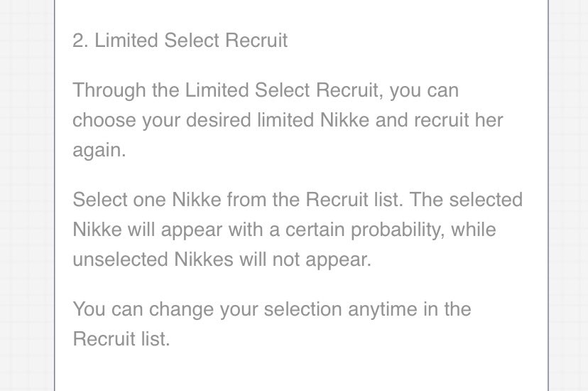Viewport: 588px width, 391px height.
Task: Click the word "certain" in the second paragraph
Action: [315, 230]
